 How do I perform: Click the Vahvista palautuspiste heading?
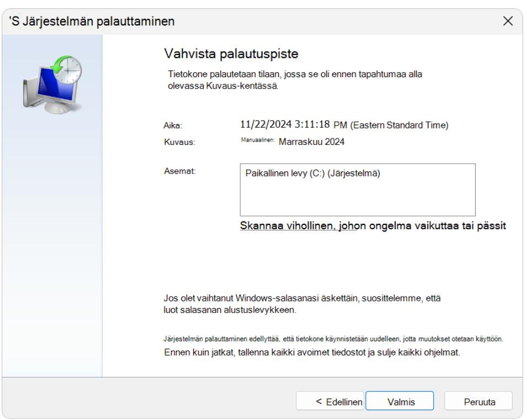tap(231, 55)
